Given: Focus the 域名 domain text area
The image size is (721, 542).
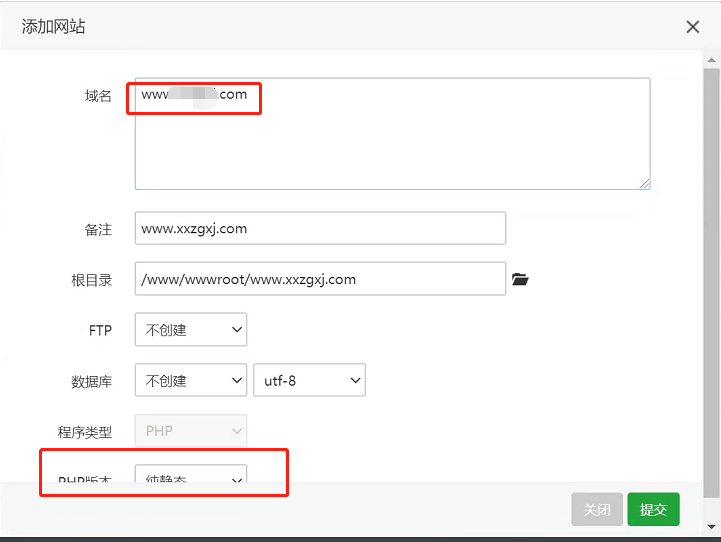Looking at the screenshot, I should coord(392,140).
